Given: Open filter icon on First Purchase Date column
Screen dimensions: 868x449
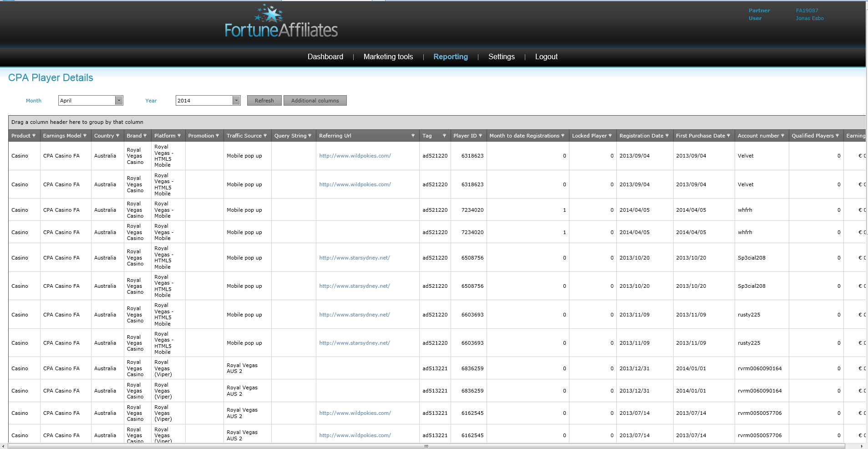Looking at the screenshot, I should pos(728,136).
